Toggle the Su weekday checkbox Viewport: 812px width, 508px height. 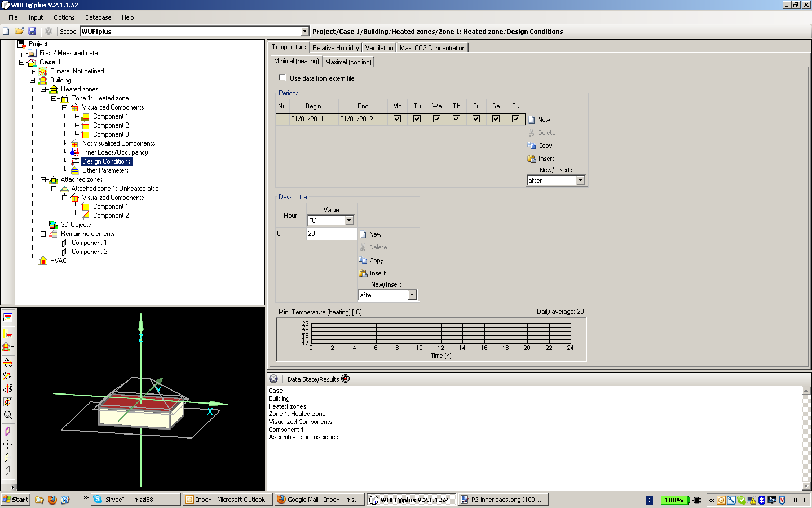click(515, 119)
